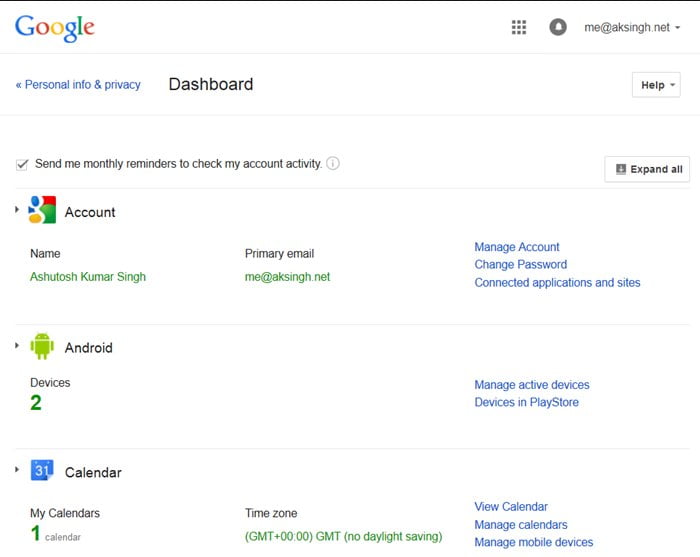Open the notifications bell icon
The width and height of the screenshot is (700, 557).
click(x=558, y=27)
